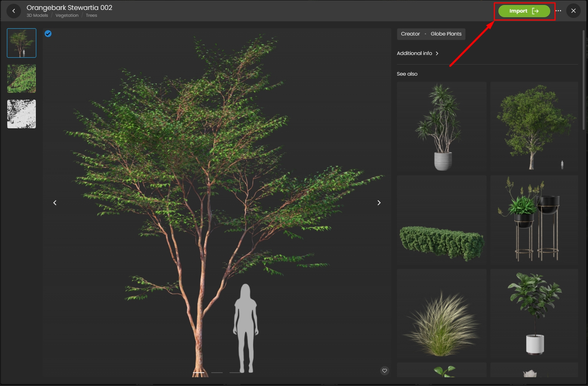Close the asset detail panel
The width and height of the screenshot is (588, 386).
click(x=573, y=11)
